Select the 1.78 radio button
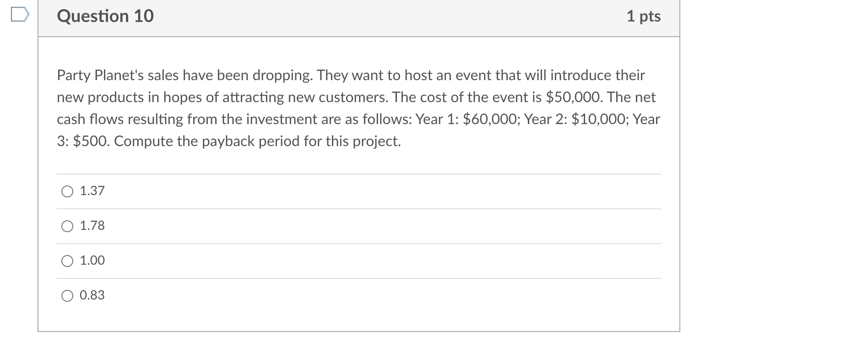Image resolution: width=868 pixels, height=359 pixels. 67,226
